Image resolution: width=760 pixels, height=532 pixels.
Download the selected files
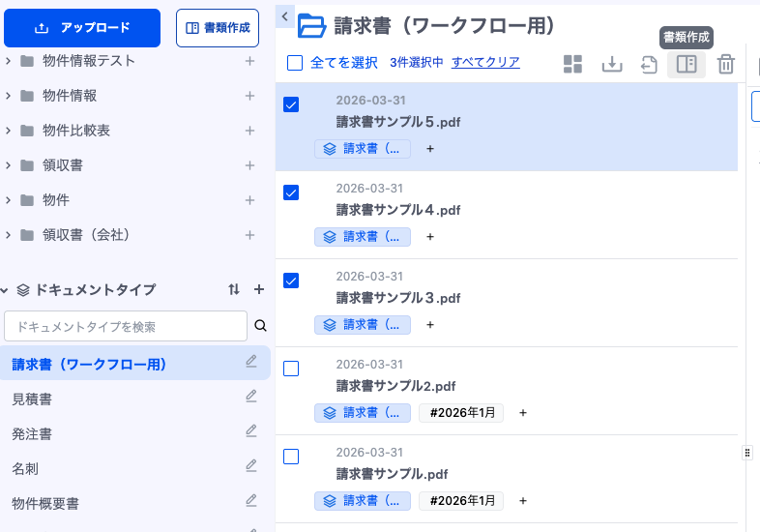click(x=612, y=64)
